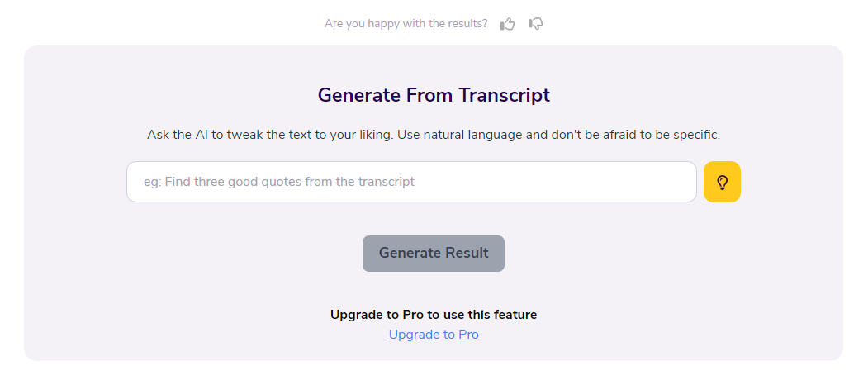Click the thumbs down feedback icon
The height and width of the screenshot is (390, 868).
[535, 24]
